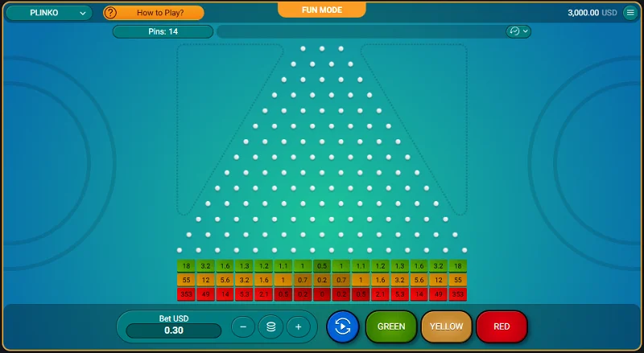Open the Pins: 14 selector
644x353 pixels.
163,31
